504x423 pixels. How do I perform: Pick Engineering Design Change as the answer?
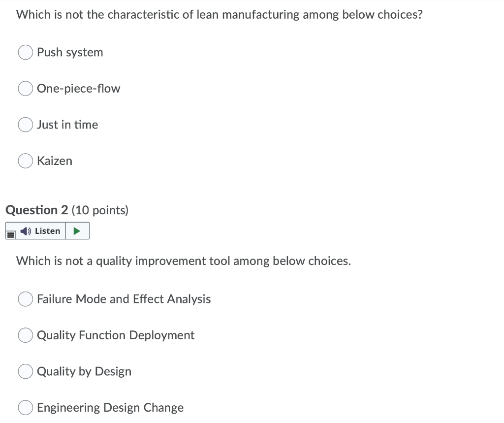pos(25,407)
